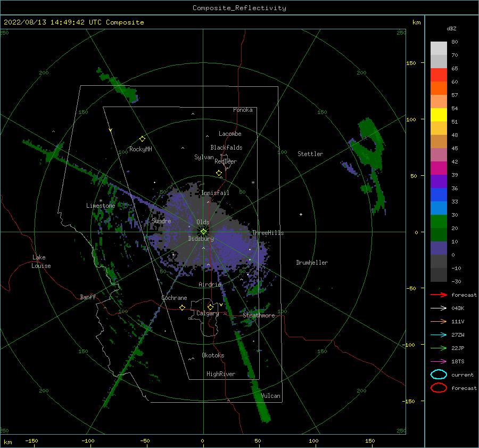
Task: Click the yellow radar-site diamond between Olds and Didsbury
Action: 203,232
